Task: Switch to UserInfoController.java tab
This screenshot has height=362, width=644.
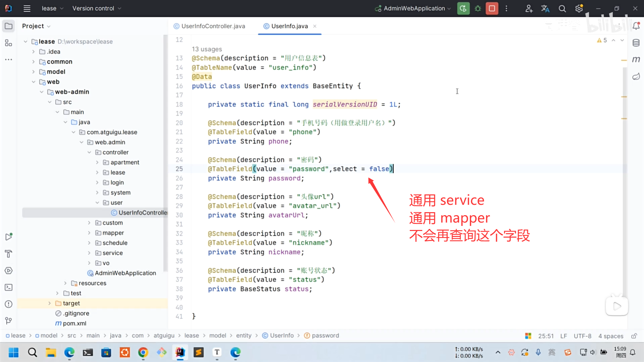Action: tap(213, 26)
